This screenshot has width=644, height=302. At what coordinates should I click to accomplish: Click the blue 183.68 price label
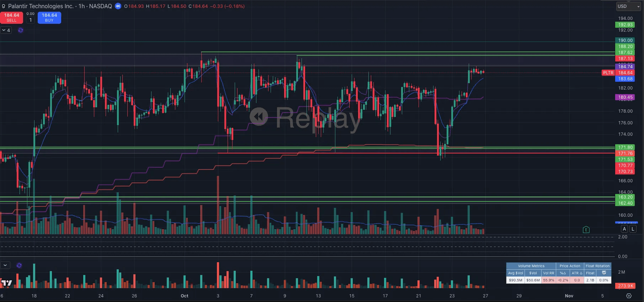coord(625,79)
